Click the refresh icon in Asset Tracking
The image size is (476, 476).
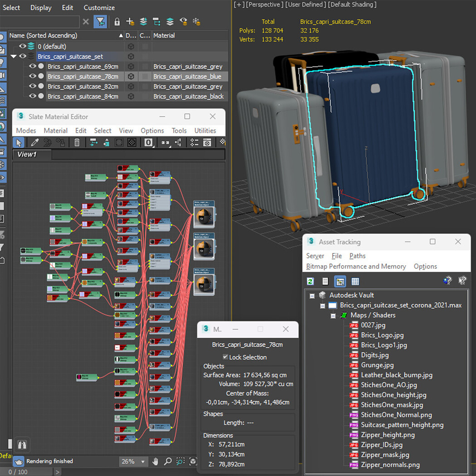coord(311,282)
